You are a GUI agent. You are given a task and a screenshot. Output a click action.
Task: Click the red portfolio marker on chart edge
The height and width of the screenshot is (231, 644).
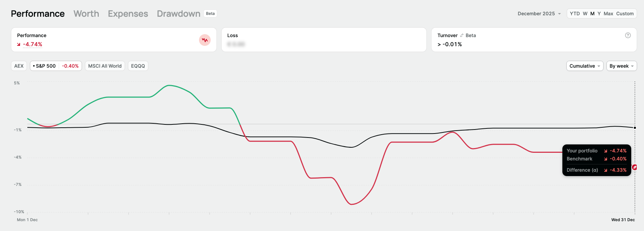pos(635,167)
